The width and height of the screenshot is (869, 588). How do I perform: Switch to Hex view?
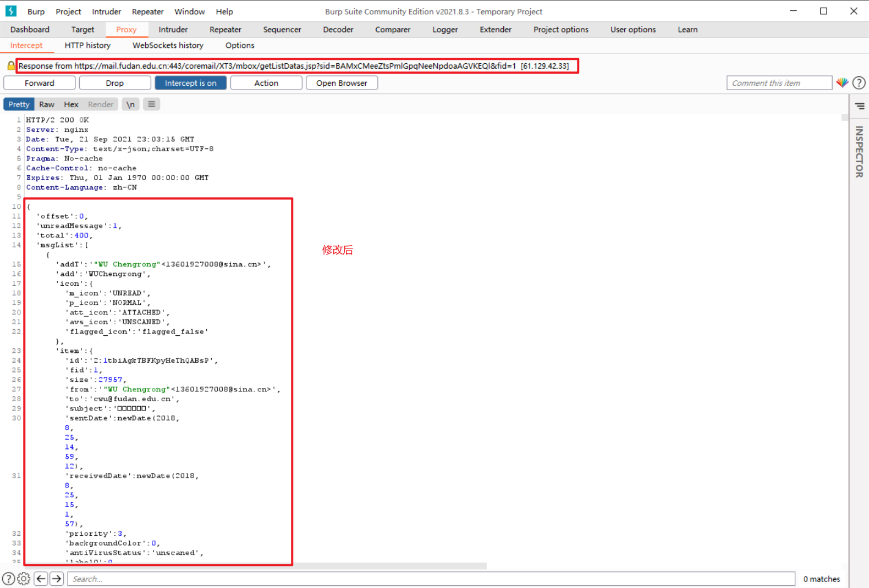pos(71,104)
